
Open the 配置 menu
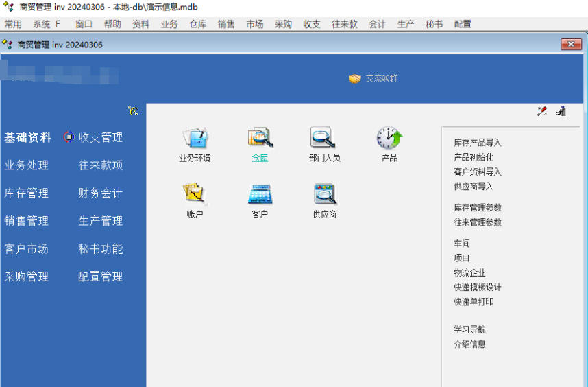click(463, 24)
